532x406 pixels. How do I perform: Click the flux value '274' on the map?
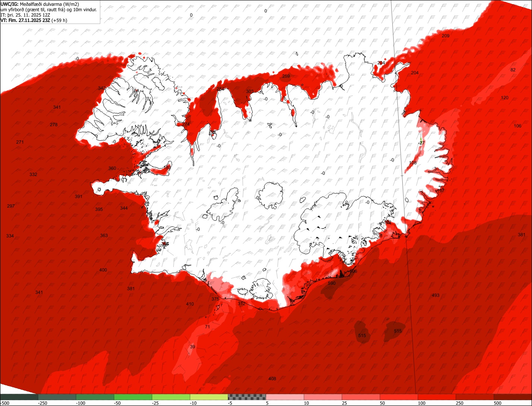[186, 124]
